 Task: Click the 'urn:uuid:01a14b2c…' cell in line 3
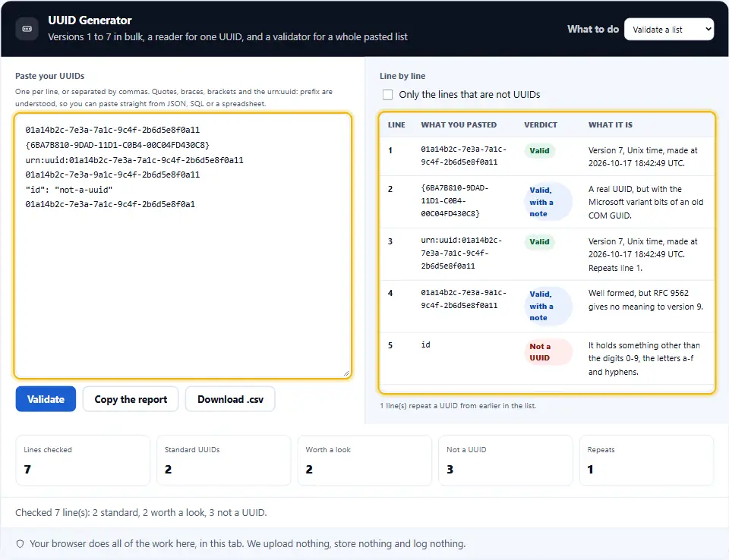point(461,253)
